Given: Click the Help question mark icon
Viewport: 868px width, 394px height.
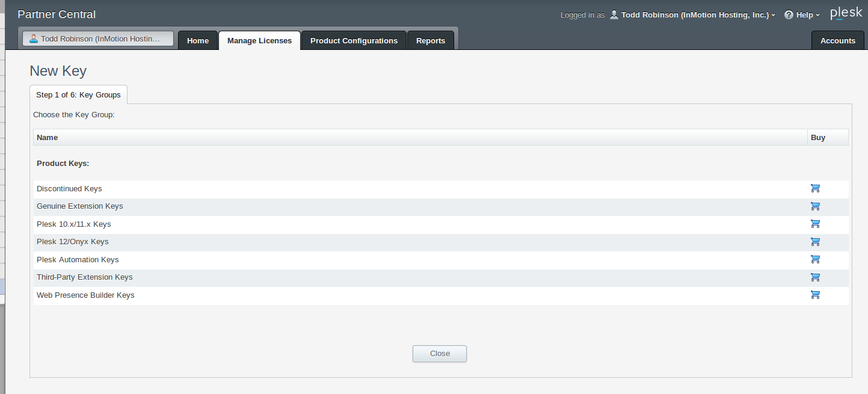Looking at the screenshot, I should (789, 15).
